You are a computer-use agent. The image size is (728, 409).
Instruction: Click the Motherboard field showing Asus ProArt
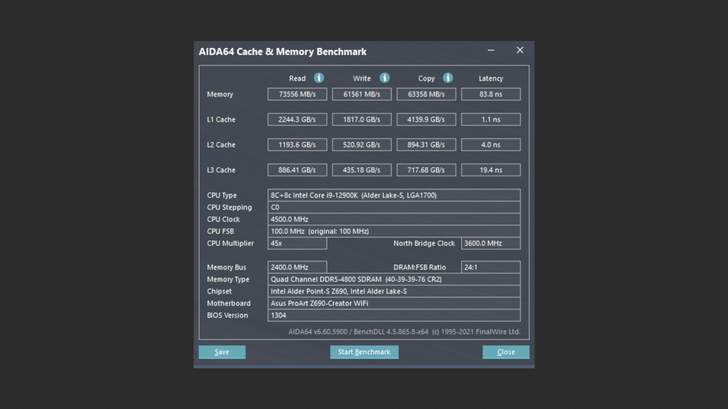tap(393, 303)
